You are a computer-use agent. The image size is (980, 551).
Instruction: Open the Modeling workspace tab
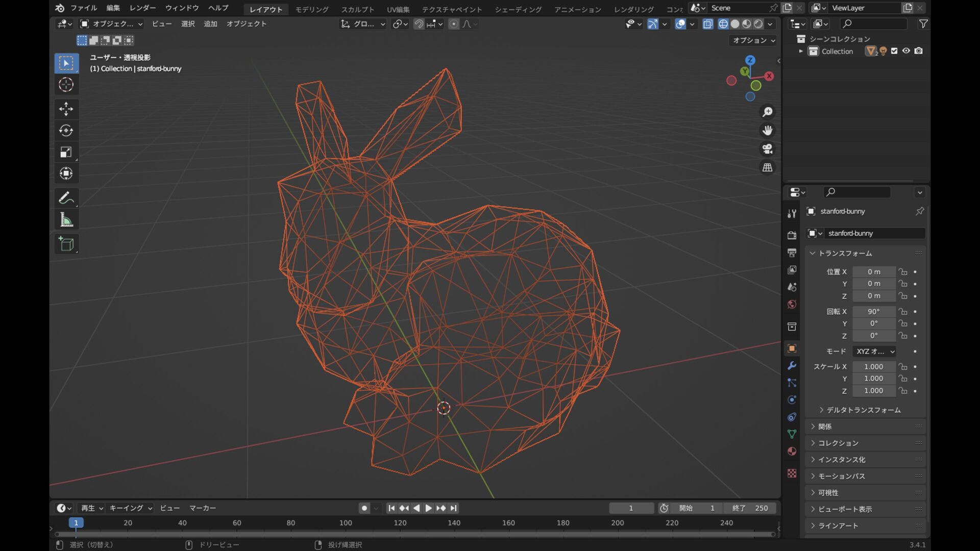click(312, 9)
